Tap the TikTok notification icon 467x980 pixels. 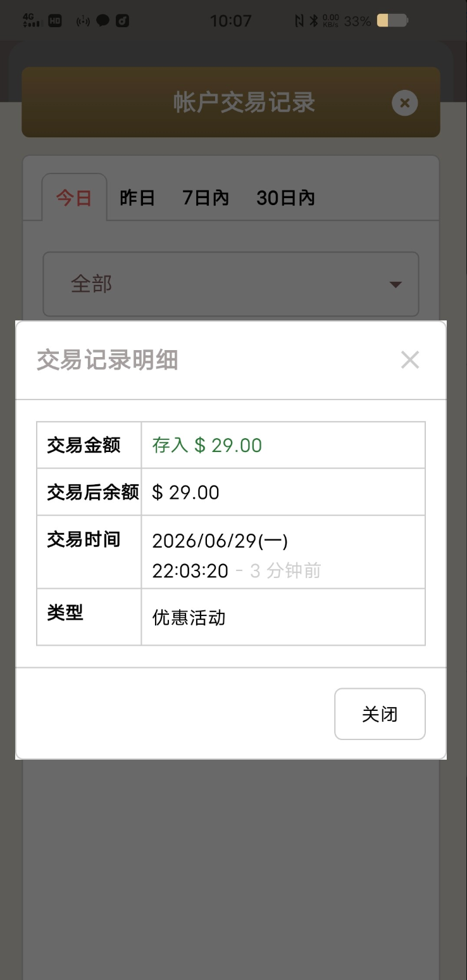[x=123, y=21]
